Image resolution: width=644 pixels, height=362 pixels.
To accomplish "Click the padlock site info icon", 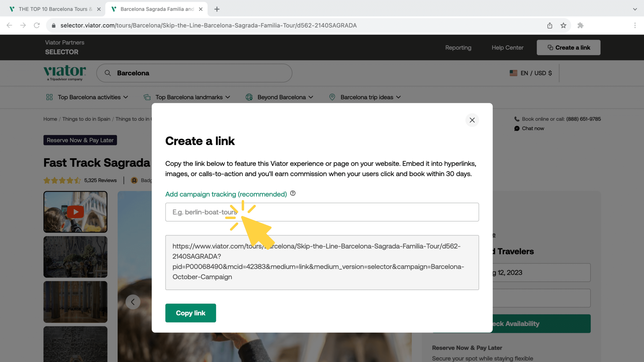I will pyautogui.click(x=53, y=25).
